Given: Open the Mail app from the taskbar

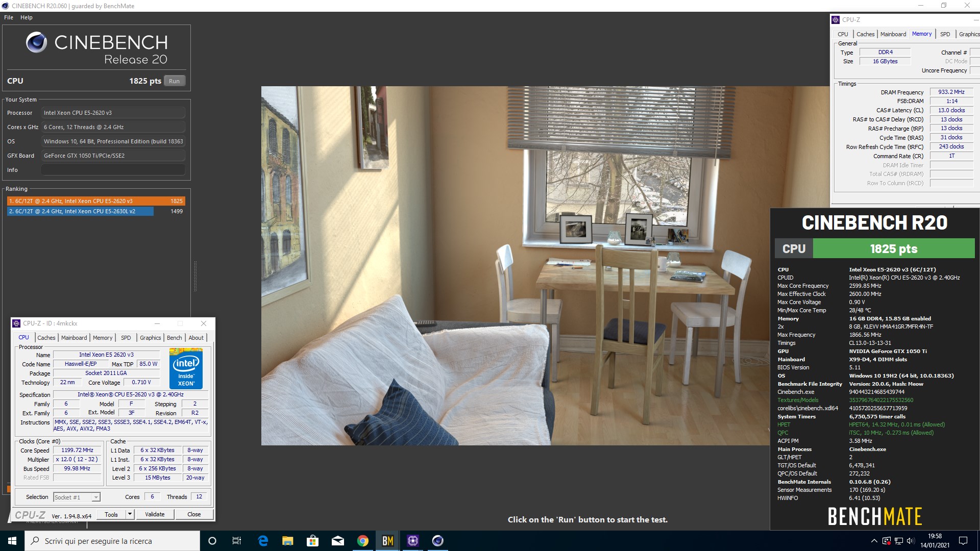Looking at the screenshot, I should 338,541.
